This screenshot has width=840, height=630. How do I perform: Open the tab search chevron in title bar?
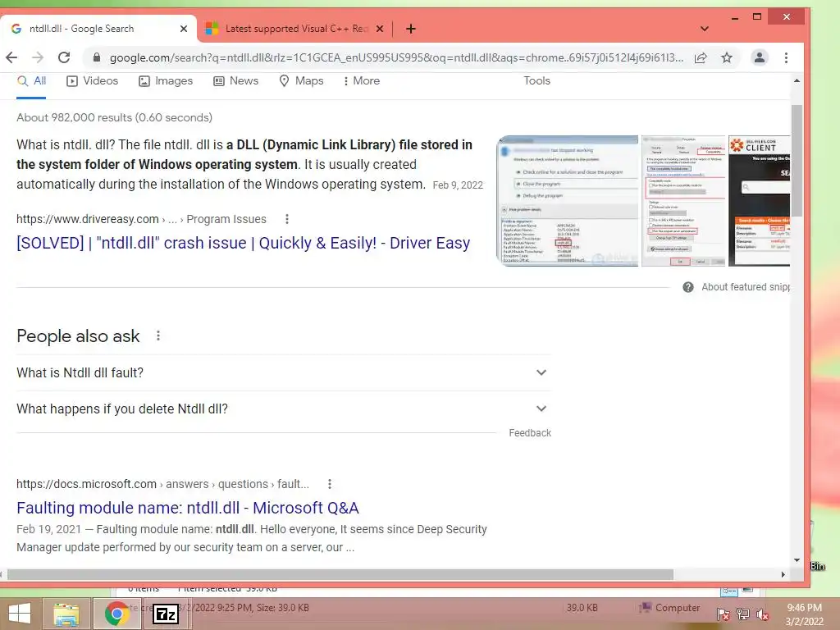tap(705, 29)
